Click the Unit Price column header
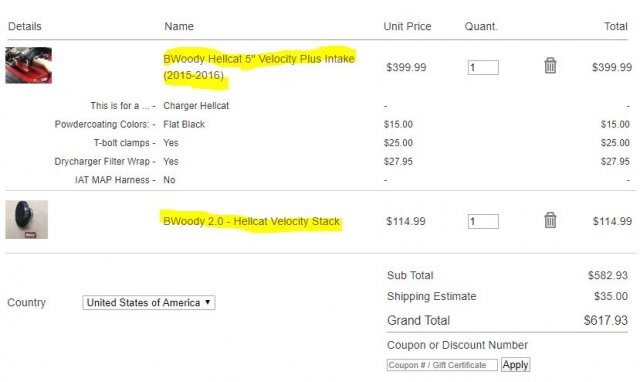 coord(407,27)
